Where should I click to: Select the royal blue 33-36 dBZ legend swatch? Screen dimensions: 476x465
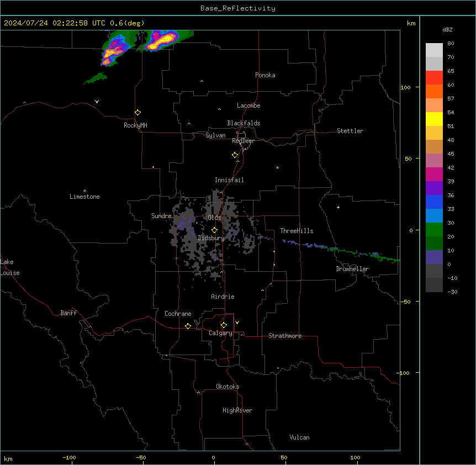coord(434,202)
